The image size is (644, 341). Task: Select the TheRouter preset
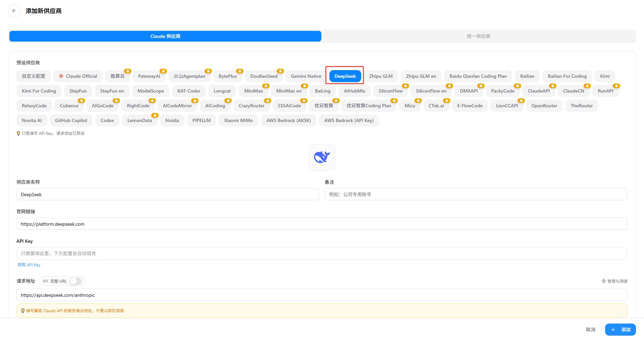click(x=582, y=106)
